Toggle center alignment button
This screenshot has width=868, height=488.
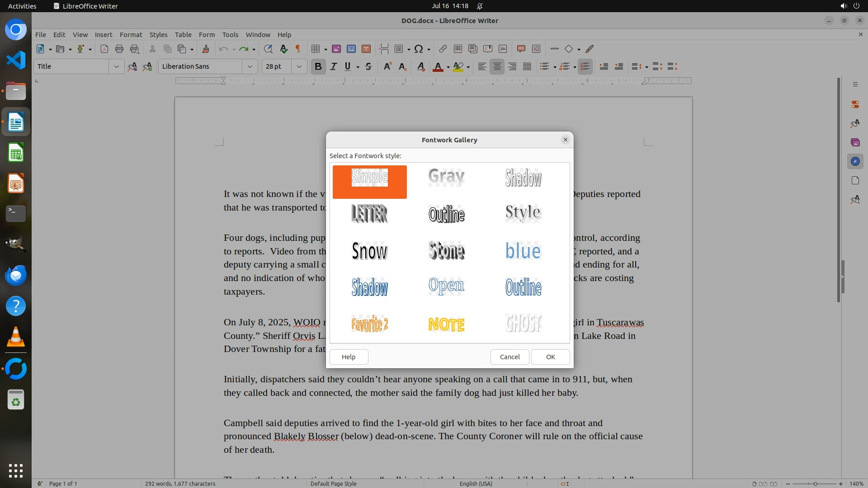[497, 66]
